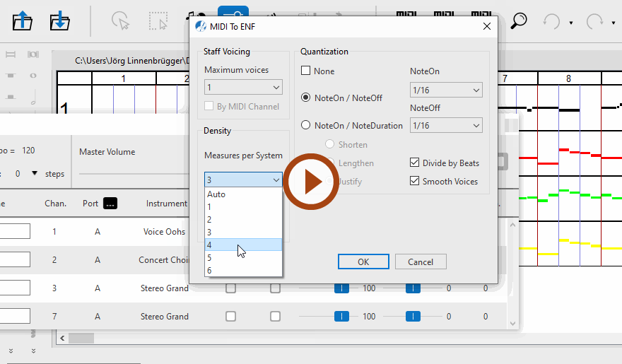Image resolution: width=622 pixels, height=364 pixels.
Task: Click the Port options '...' button
Action: 110,204
